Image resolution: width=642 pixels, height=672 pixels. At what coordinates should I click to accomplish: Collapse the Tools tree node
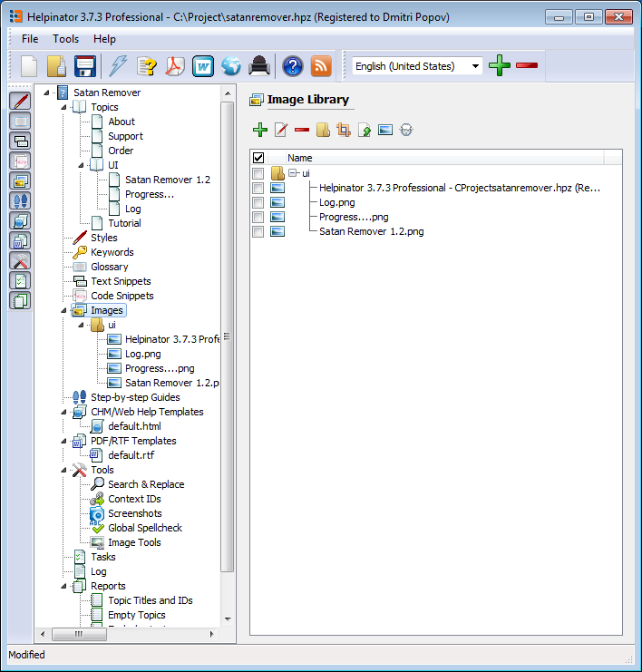[63, 470]
